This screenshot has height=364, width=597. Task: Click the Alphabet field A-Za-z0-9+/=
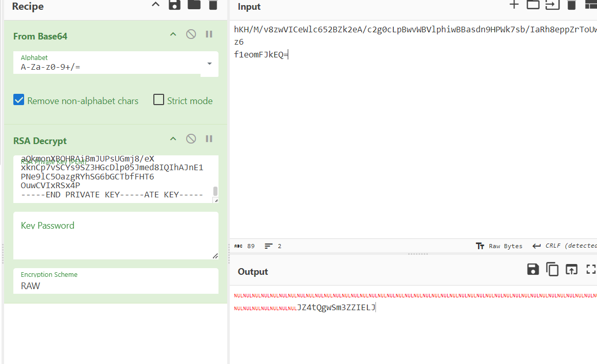107,64
